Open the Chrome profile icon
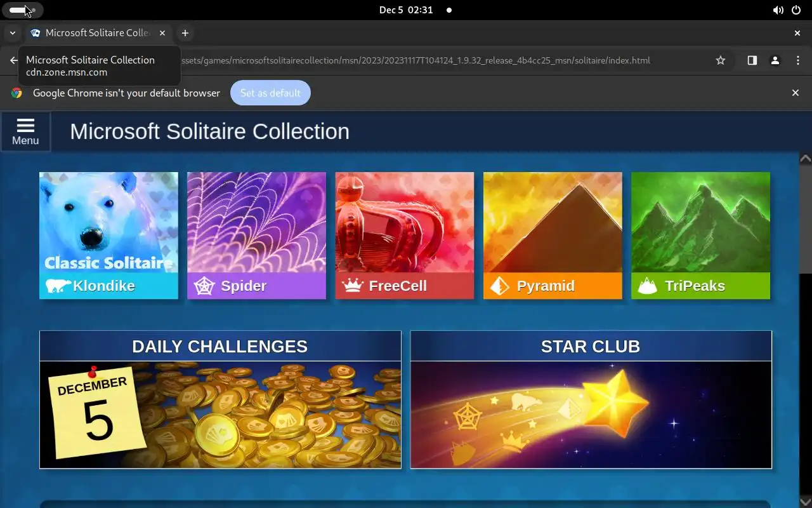 (775, 60)
